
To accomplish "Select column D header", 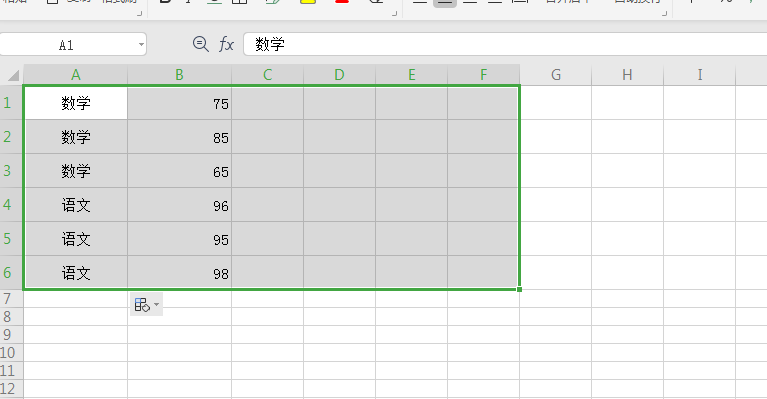I will pos(339,75).
